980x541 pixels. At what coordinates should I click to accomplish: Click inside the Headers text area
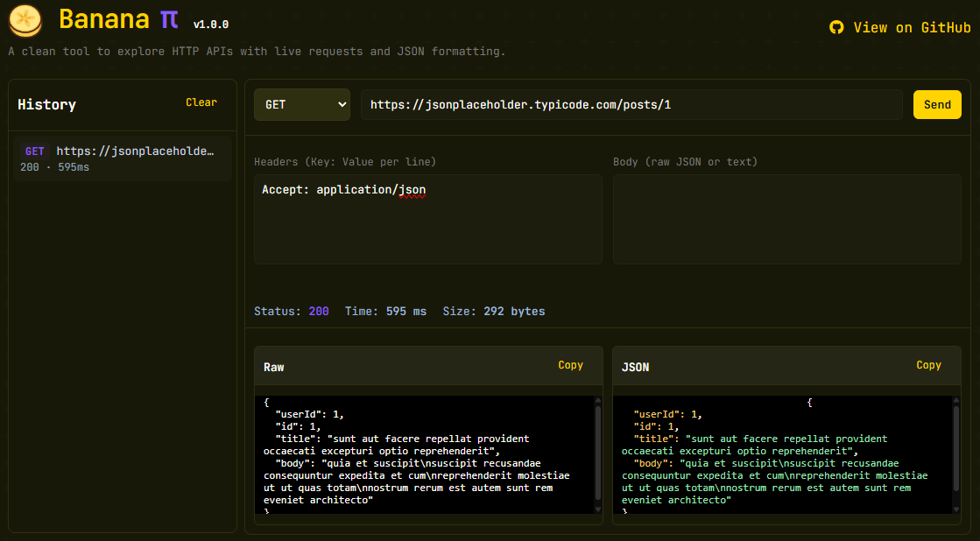click(428, 219)
